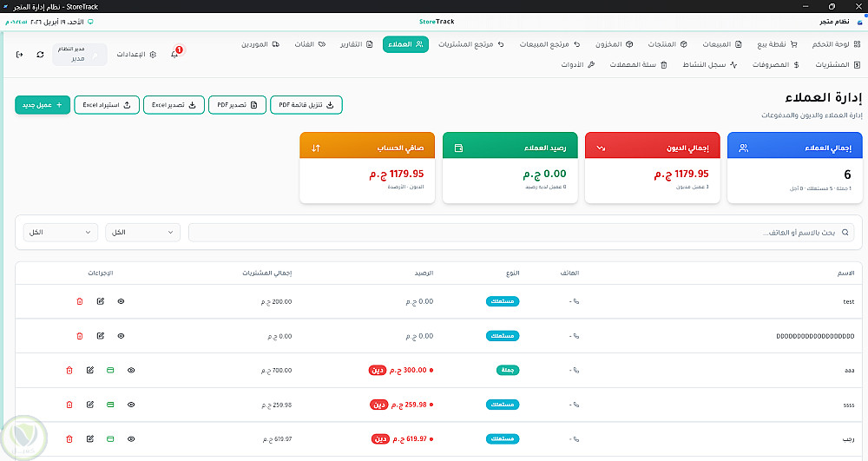Click the 300.00 دين balance of aaa

pyautogui.click(x=401, y=370)
